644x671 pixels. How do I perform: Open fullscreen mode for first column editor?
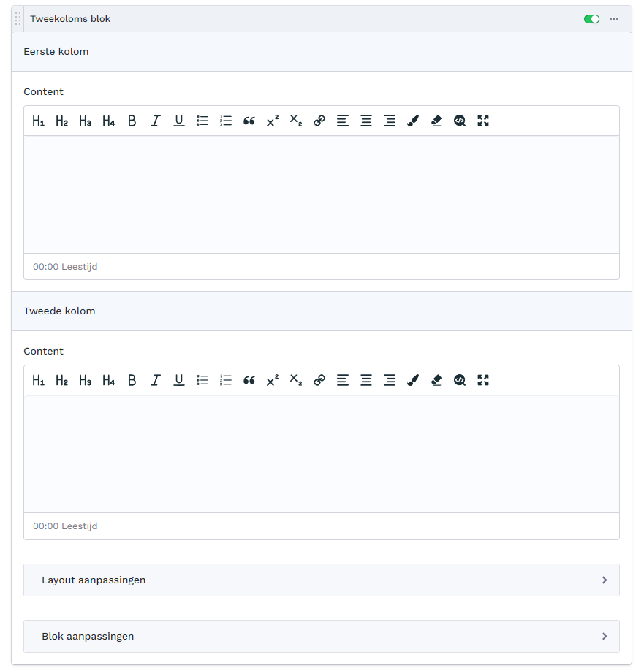tap(483, 121)
